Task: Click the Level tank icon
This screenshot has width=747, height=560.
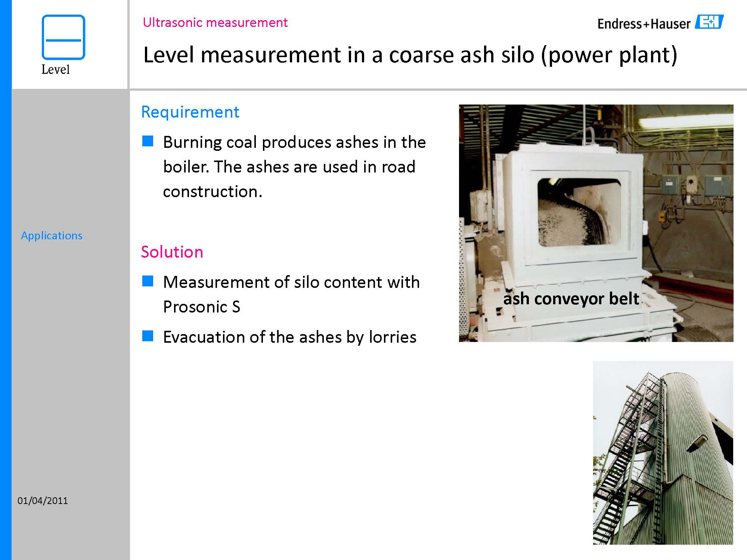Action: 63,37
